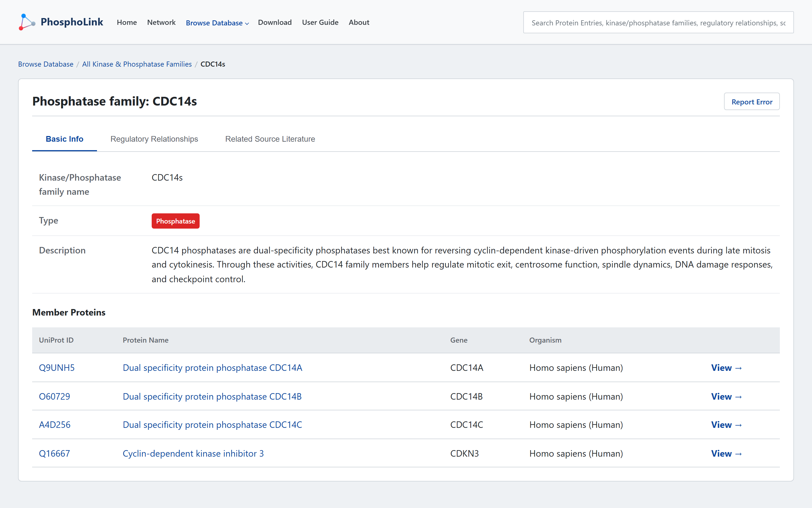Focus the protein search field
812x508 pixels.
(658, 23)
